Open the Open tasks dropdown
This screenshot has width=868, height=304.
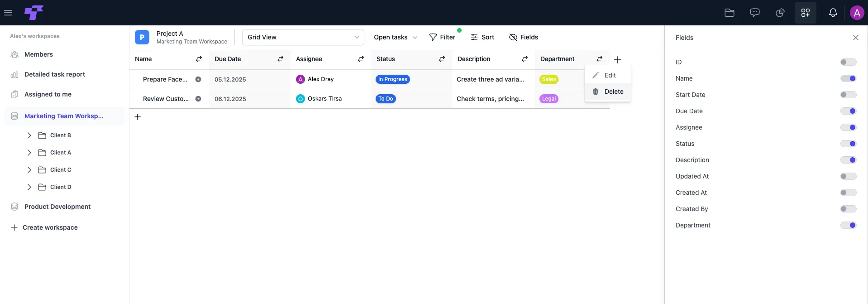[x=396, y=37]
